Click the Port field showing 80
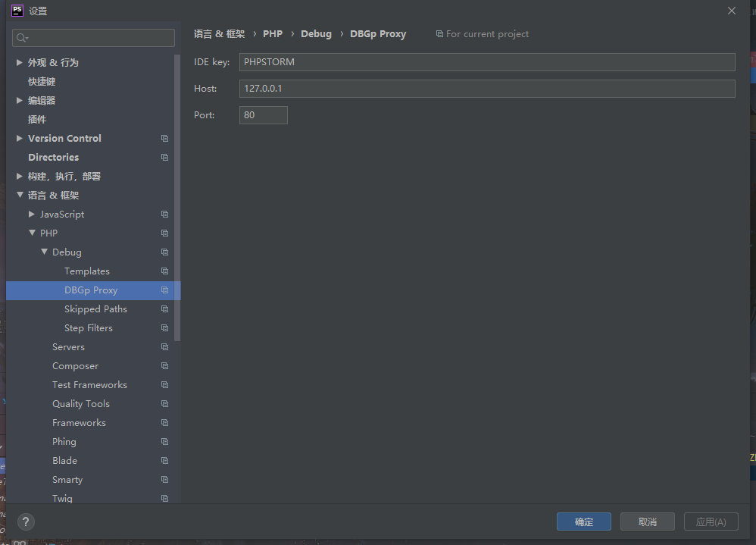This screenshot has width=756, height=545. tap(264, 114)
